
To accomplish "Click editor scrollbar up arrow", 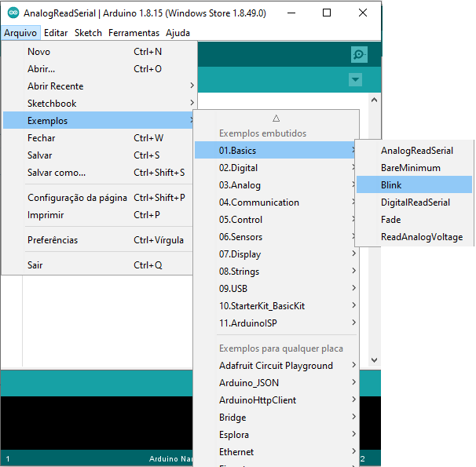I will coord(375,100).
